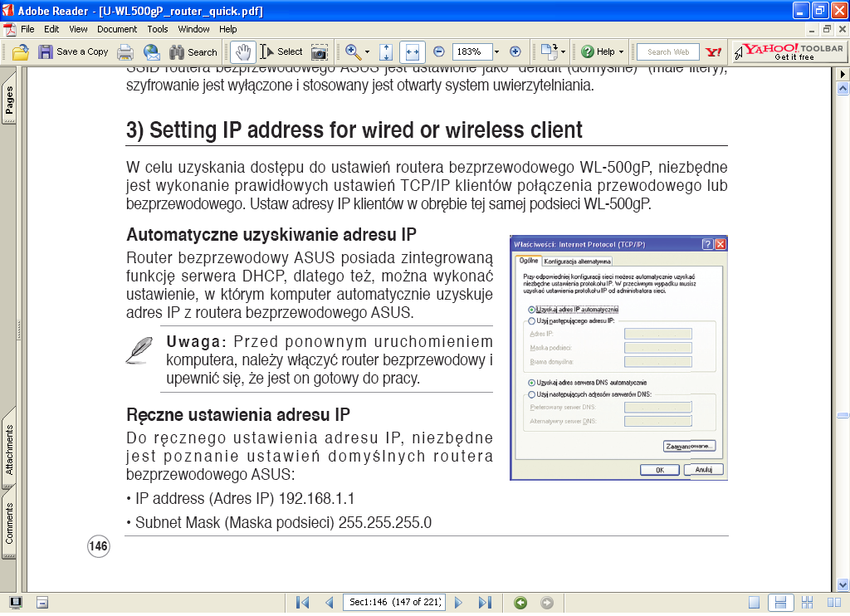Viewport: 850px width, 616px height.
Task: Expand the Help toolbar dropdown arrow
Action: pyautogui.click(x=621, y=52)
